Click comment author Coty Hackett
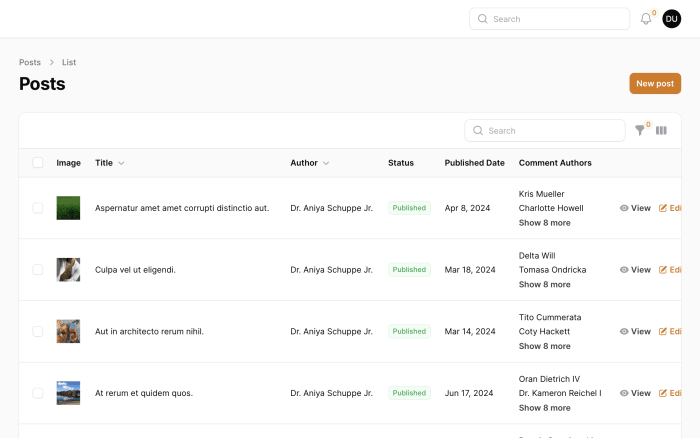The height and width of the screenshot is (438, 700). click(544, 331)
